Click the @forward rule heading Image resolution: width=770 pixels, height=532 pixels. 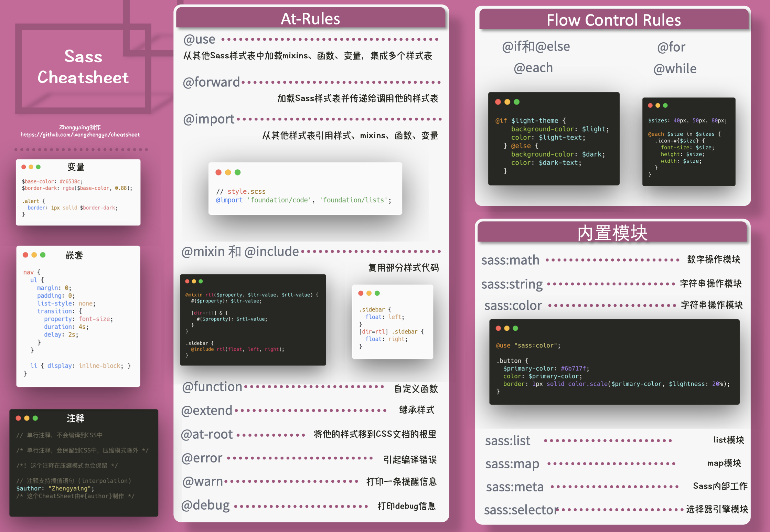pos(211,82)
